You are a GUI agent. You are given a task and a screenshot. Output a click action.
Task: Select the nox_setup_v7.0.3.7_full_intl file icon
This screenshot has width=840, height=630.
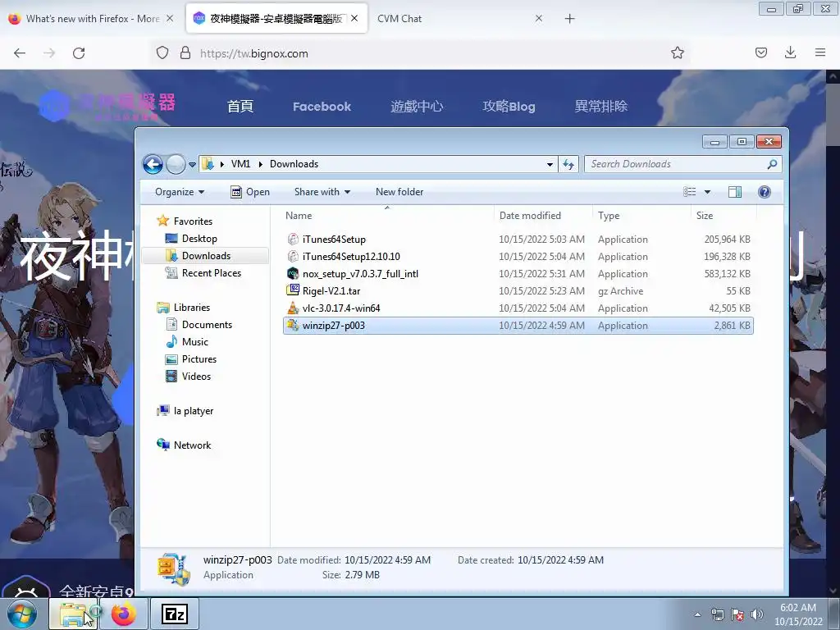(293, 274)
